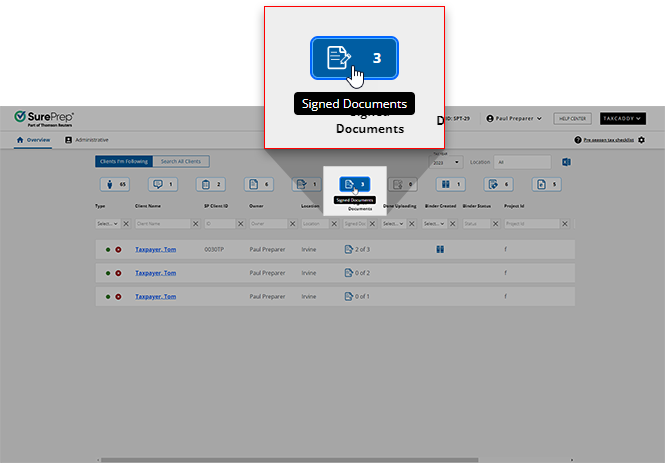The image size is (665, 463).
Task: Click the Location All field
Action: click(522, 162)
